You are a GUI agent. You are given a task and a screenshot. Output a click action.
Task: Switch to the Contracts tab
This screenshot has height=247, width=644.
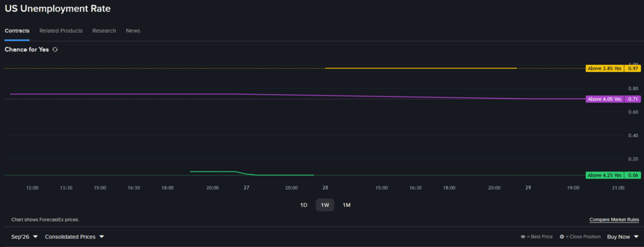(x=17, y=31)
